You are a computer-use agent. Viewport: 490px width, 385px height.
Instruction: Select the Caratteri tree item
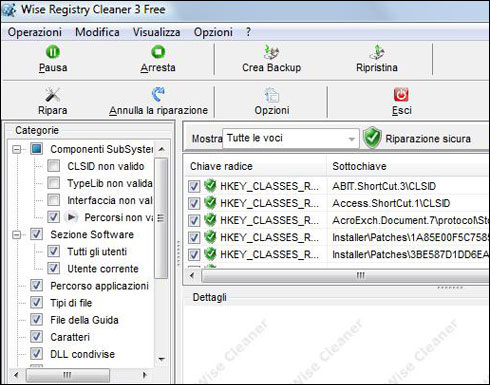tap(70, 337)
